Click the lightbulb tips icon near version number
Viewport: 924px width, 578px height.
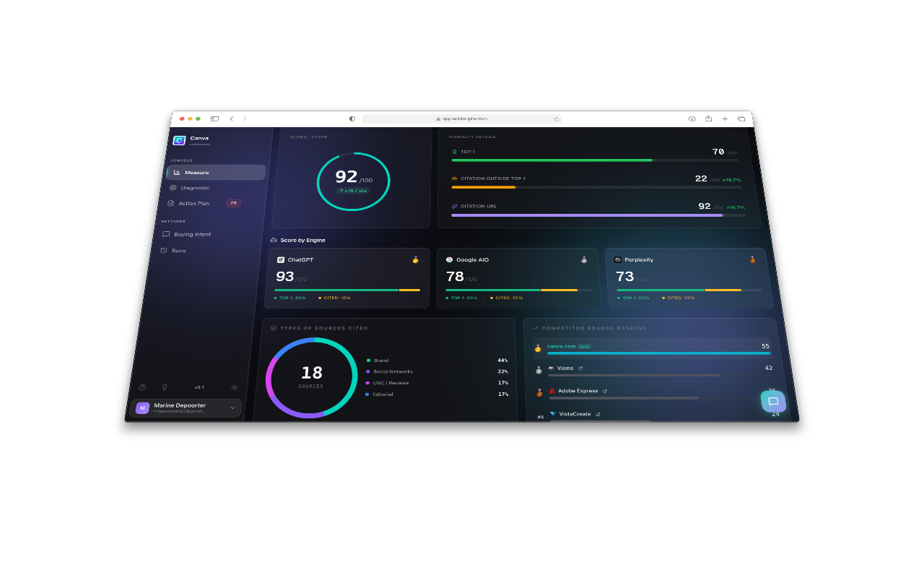click(165, 387)
